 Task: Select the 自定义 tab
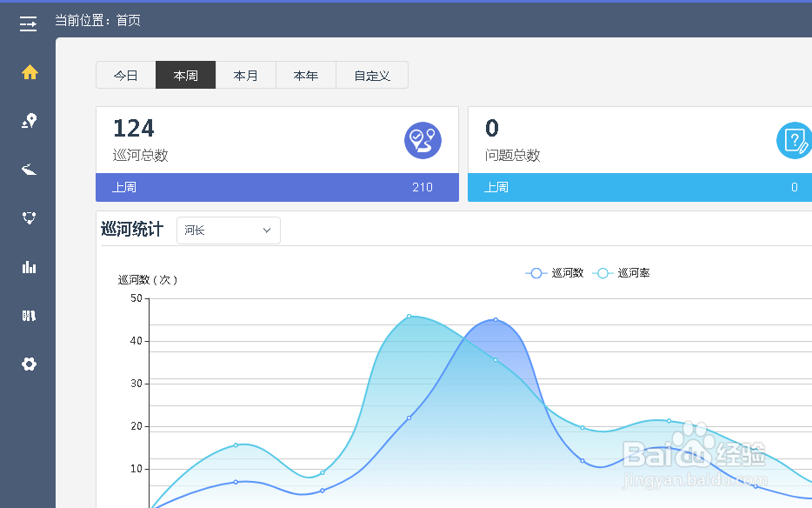click(x=371, y=75)
